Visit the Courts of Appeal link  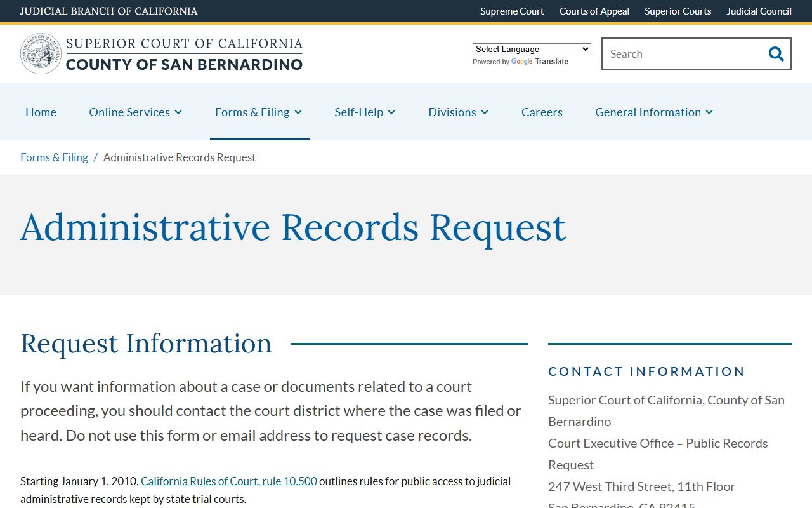point(594,11)
